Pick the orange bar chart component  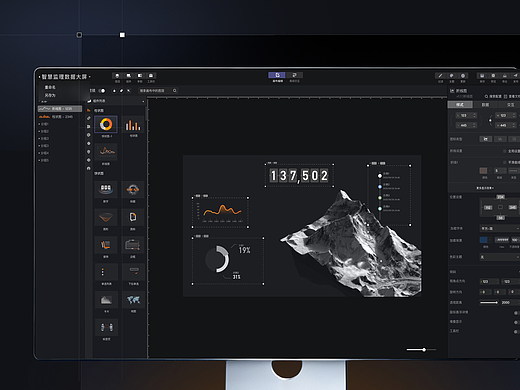pyautogui.click(x=133, y=125)
